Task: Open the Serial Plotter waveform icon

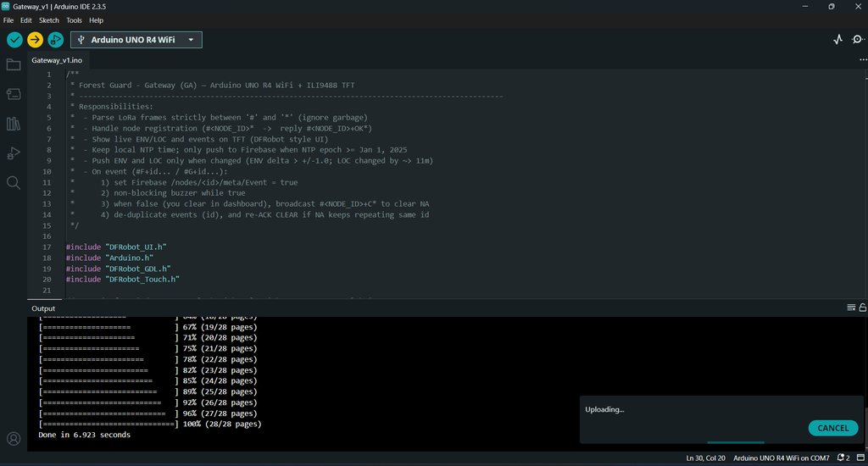Action: click(x=838, y=39)
